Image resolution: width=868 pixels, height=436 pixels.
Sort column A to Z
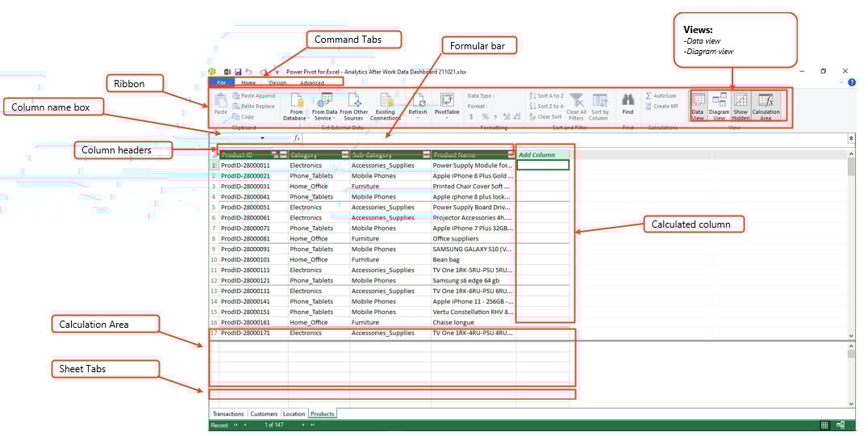point(546,96)
